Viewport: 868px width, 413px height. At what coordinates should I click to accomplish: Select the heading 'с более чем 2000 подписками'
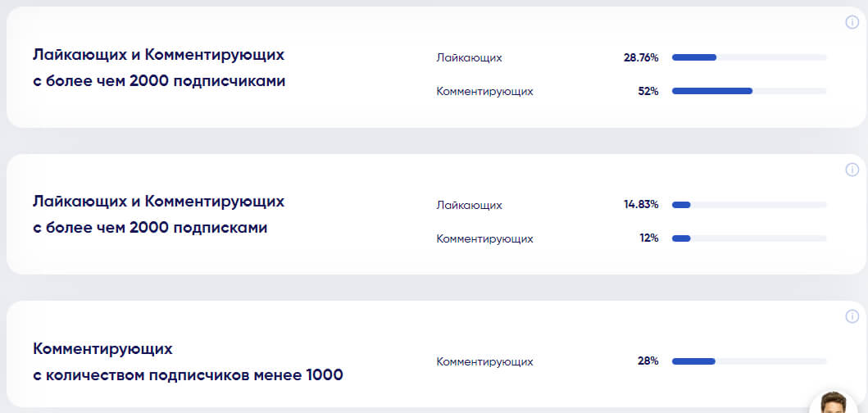click(150, 228)
